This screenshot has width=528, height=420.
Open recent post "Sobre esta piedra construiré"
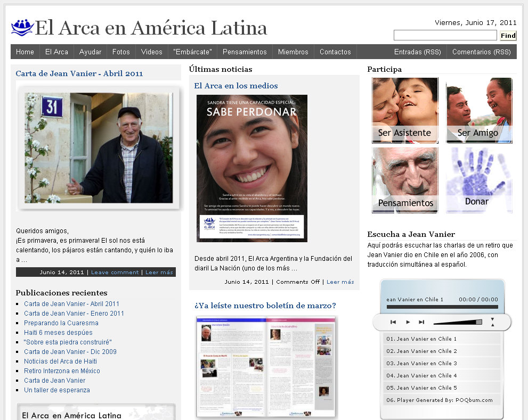pos(68,342)
